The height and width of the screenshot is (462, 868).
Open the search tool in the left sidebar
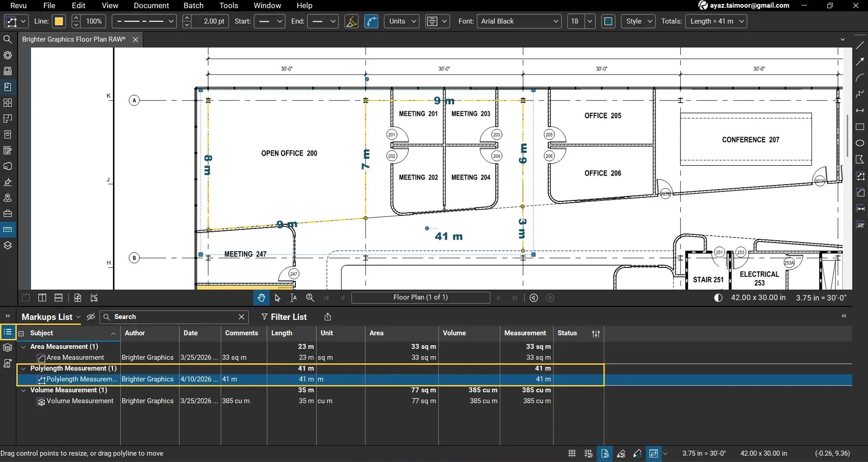coord(8,39)
